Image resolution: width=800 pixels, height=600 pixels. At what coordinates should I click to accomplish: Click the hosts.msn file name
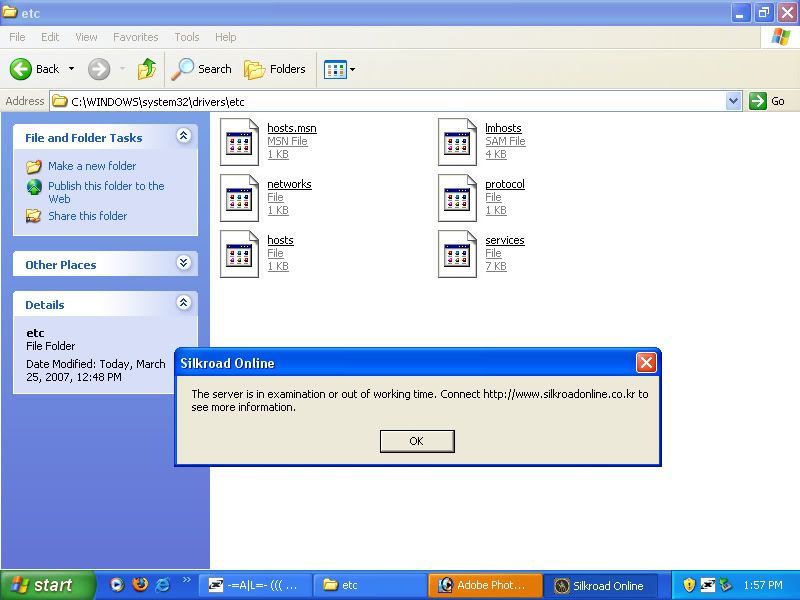click(292, 128)
